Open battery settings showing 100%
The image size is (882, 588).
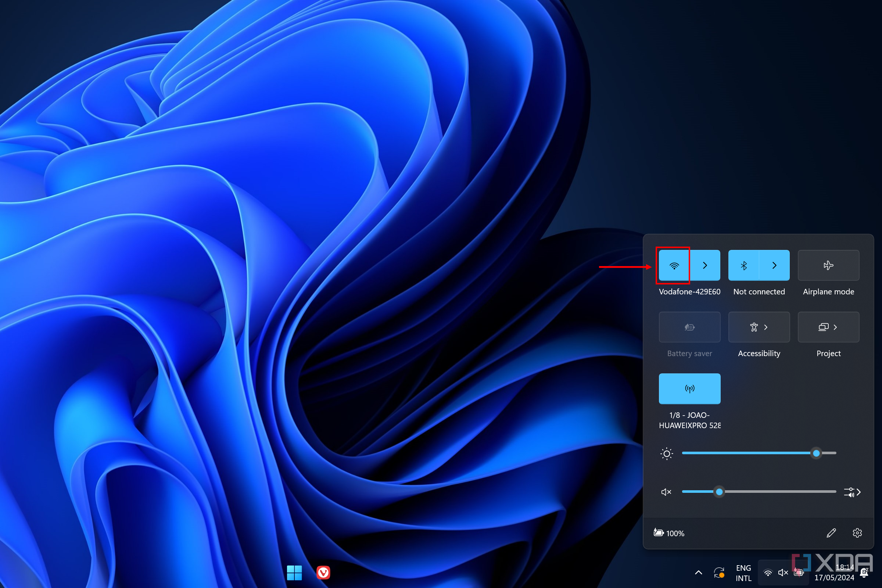pyautogui.click(x=669, y=533)
